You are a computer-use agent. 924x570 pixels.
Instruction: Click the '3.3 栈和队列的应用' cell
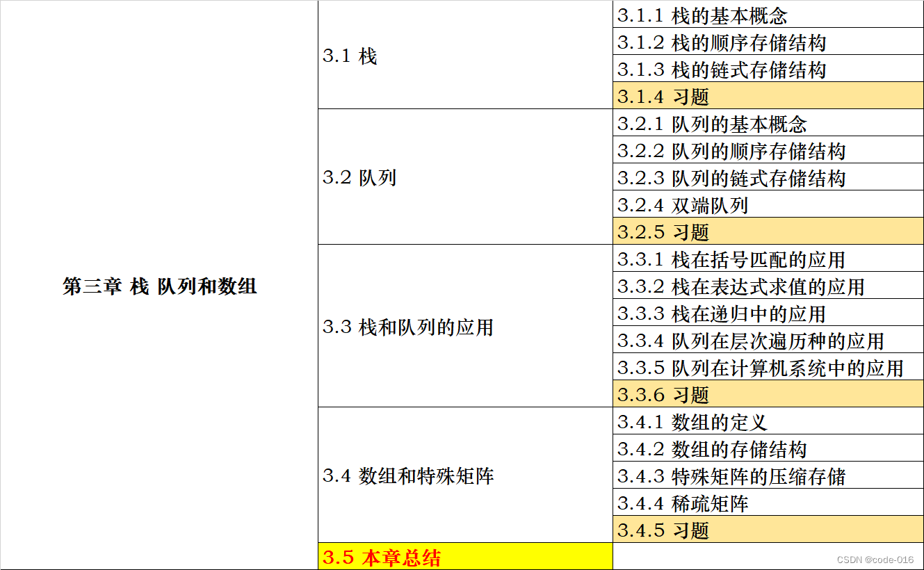pyautogui.click(x=465, y=326)
